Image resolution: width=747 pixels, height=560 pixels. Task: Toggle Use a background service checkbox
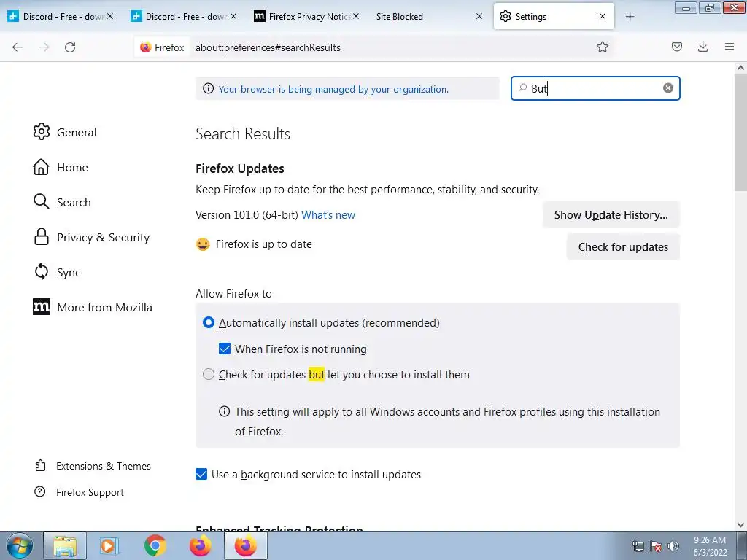tap(201, 474)
